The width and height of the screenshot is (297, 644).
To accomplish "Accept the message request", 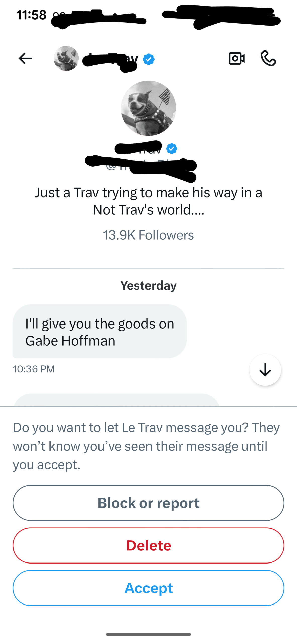I will tap(148, 588).
